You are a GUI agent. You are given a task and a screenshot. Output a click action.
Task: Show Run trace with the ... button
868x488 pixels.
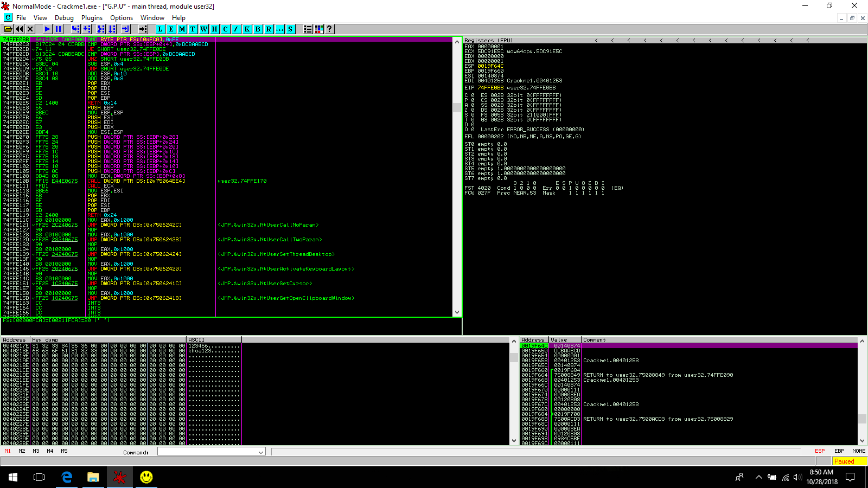(x=280, y=29)
